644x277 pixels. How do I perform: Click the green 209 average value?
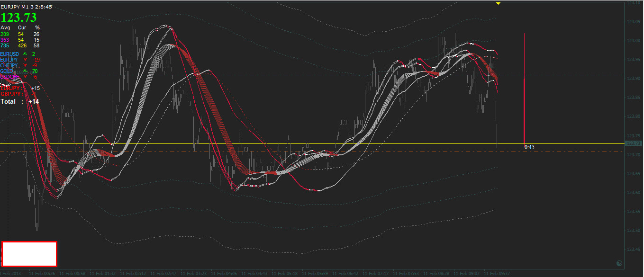tap(5, 34)
